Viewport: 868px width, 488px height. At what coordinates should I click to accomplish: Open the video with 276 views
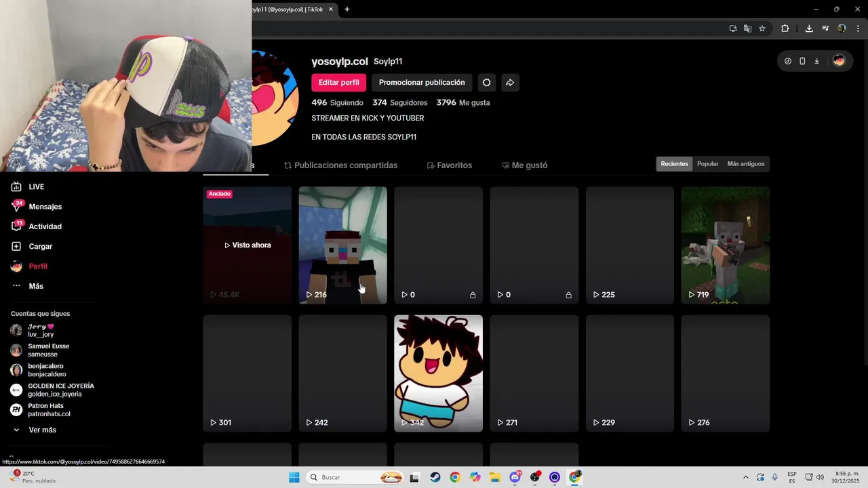tap(725, 373)
